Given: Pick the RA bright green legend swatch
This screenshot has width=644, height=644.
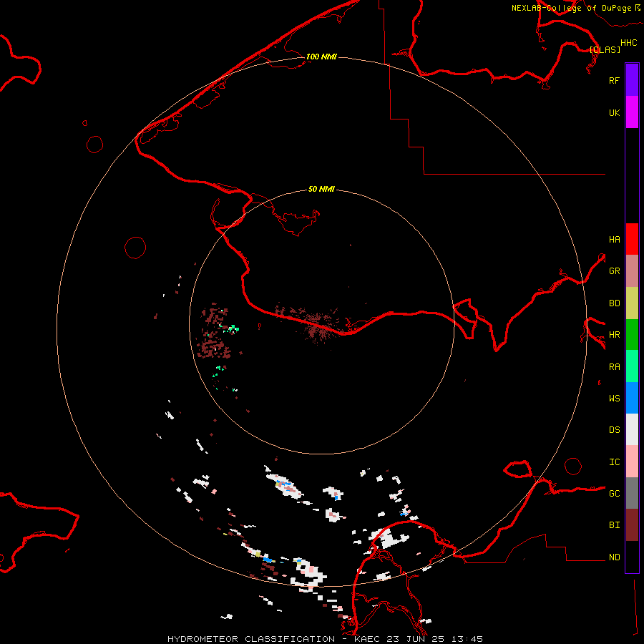Looking at the screenshot, I should pyautogui.click(x=632, y=366).
